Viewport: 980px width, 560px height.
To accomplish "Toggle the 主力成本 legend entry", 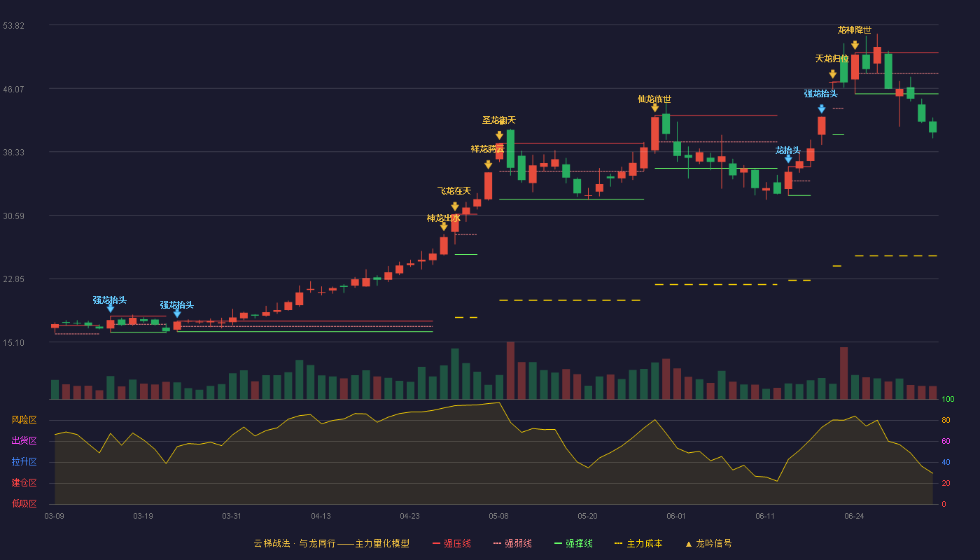I will point(638,543).
